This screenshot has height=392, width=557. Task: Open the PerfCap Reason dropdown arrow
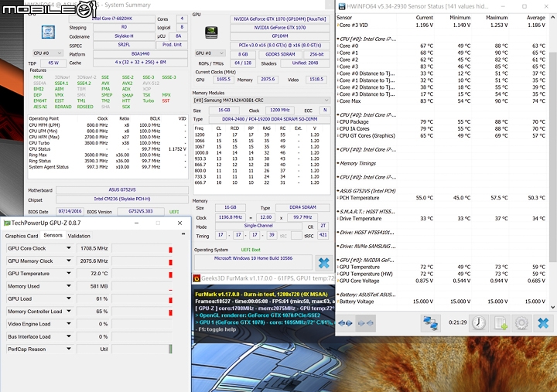click(69, 349)
